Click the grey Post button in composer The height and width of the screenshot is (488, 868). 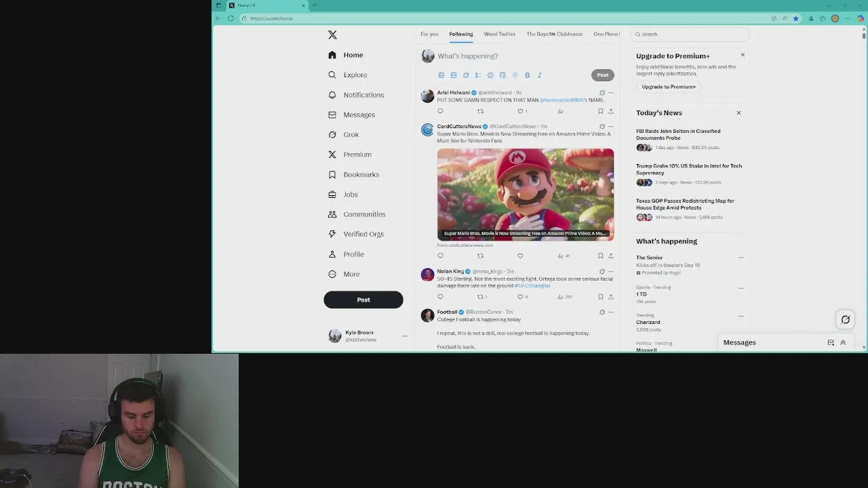click(x=603, y=75)
